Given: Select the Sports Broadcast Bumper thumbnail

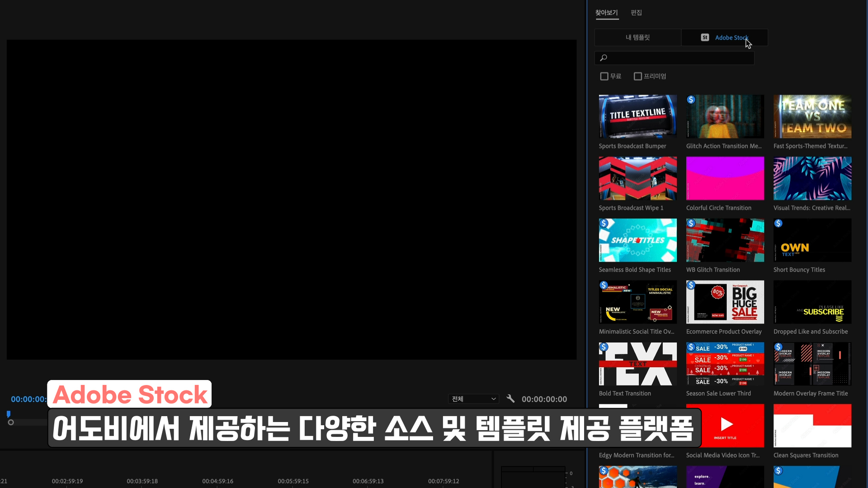Looking at the screenshot, I should (637, 117).
